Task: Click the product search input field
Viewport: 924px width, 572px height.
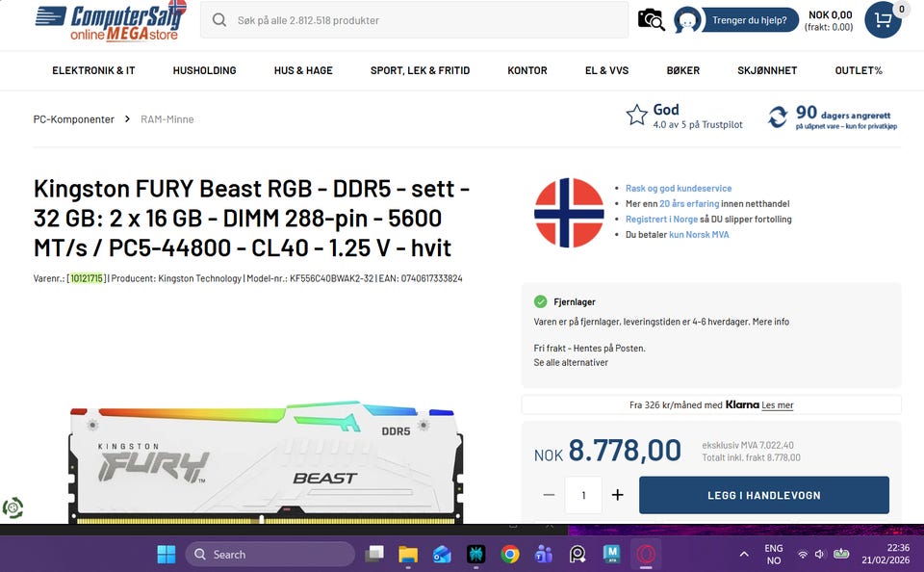Action: [x=414, y=20]
